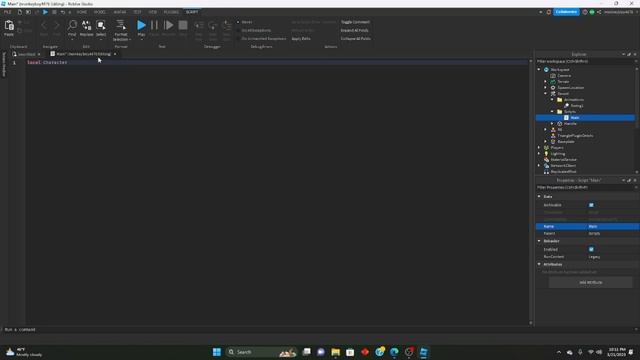Viewport: 640px width, 360px height.
Task: Click the undo icon in quick access bar
Action: 62,12
